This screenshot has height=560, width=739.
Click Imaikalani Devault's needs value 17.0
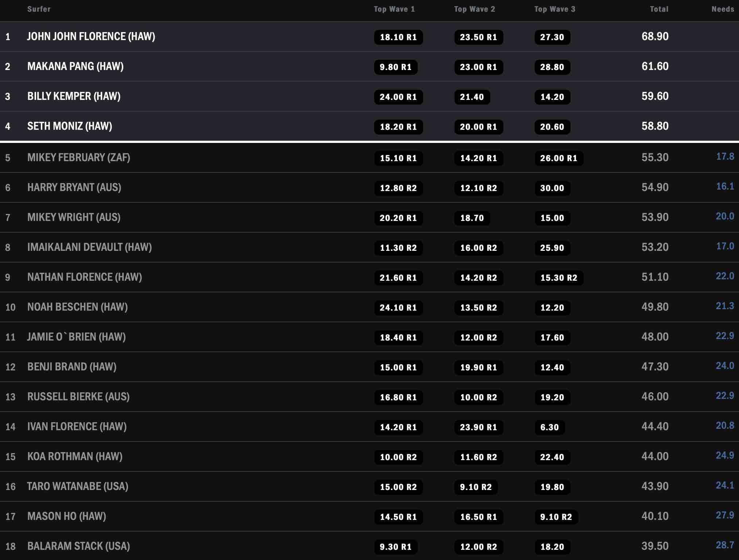tap(725, 246)
